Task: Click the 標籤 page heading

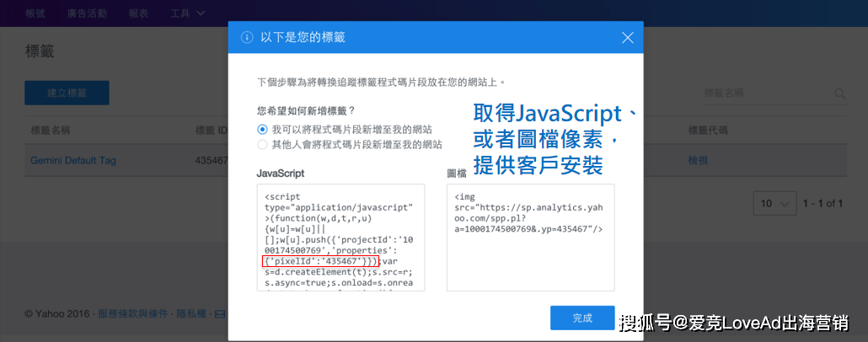Action: click(40, 52)
